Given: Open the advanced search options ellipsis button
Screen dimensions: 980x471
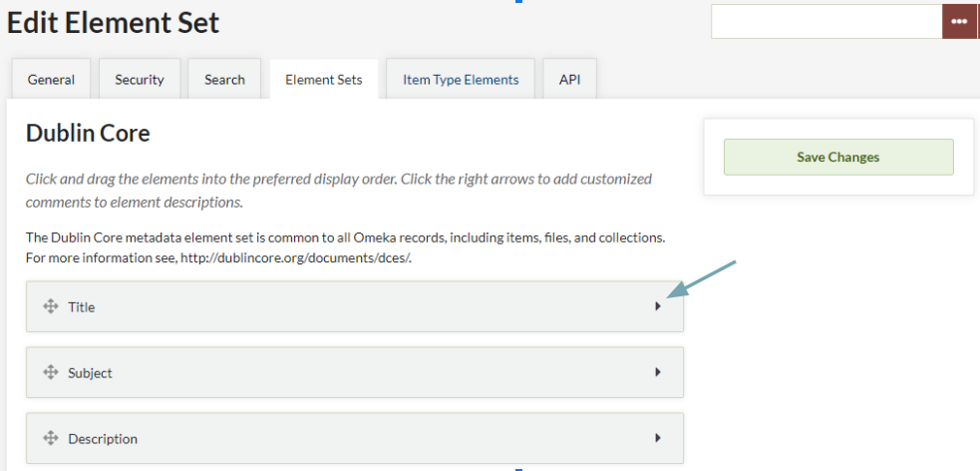Looking at the screenshot, I should pos(959,21).
